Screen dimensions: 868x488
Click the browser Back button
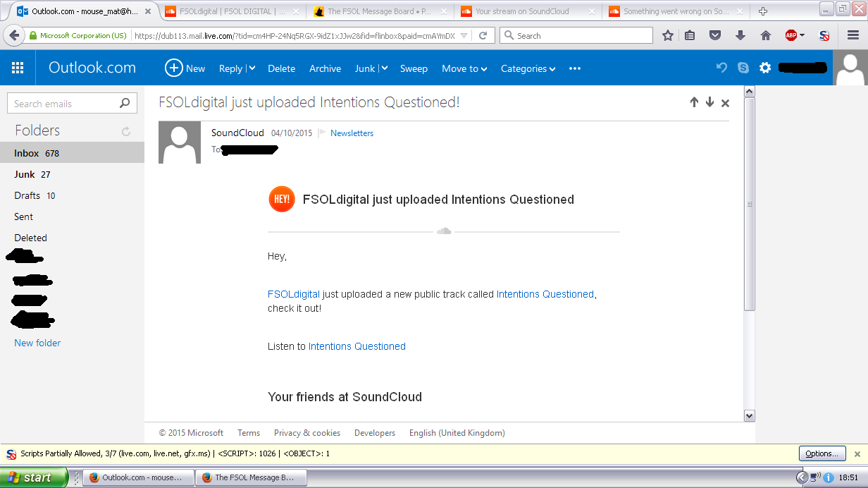(15, 35)
